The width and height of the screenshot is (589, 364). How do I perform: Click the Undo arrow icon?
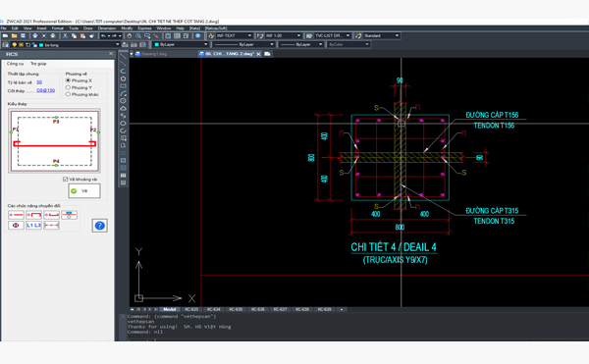pyautogui.click(x=103, y=36)
